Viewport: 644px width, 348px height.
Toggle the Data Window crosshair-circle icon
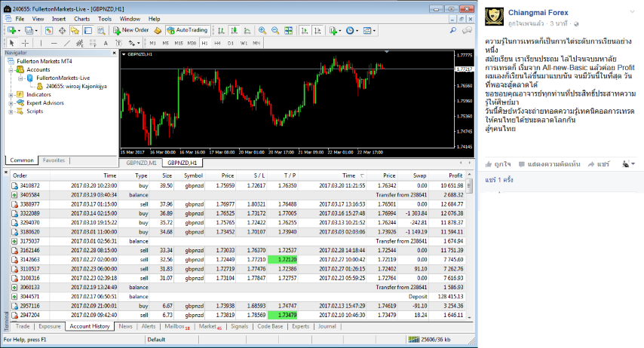(x=62, y=30)
